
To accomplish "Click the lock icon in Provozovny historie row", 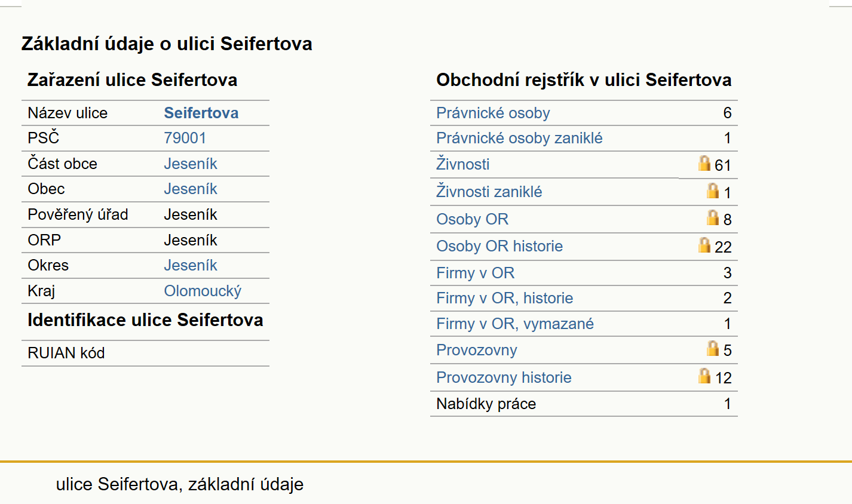I will tap(705, 376).
